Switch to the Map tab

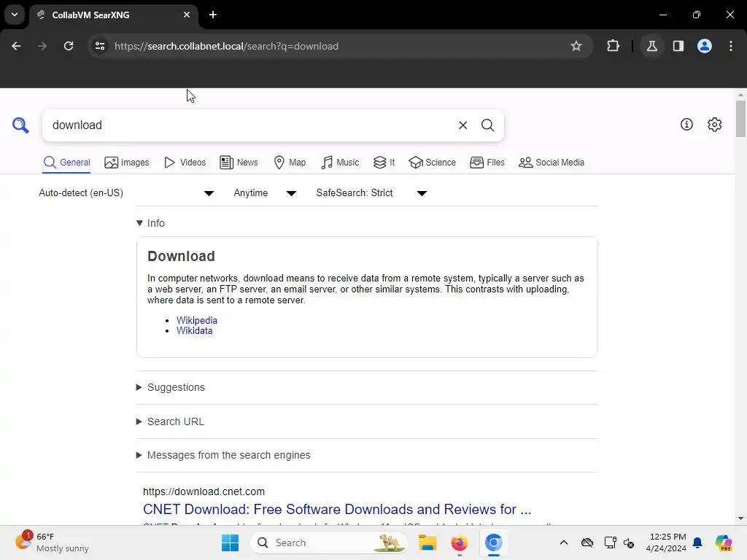click(x=290, y=163)
